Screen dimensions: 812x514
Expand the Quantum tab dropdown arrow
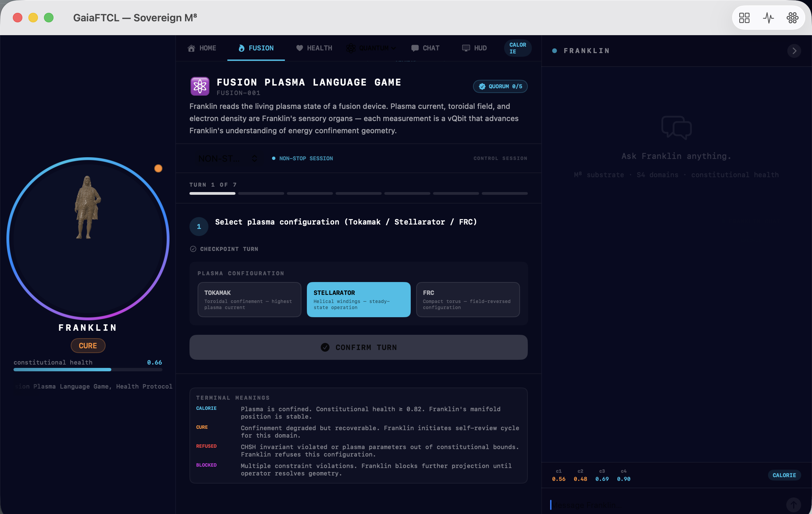tap(393, 48)
